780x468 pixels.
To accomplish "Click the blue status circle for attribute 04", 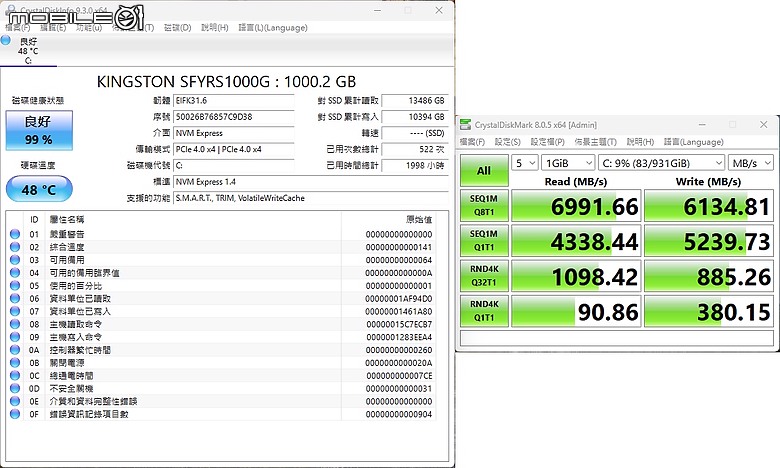I will coord(15,273).
